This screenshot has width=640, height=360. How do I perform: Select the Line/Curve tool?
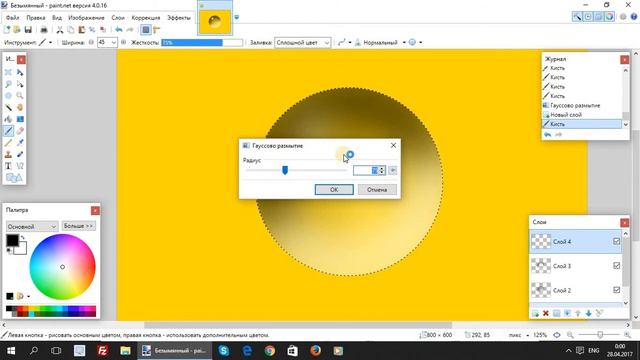(x=20, y=166)
